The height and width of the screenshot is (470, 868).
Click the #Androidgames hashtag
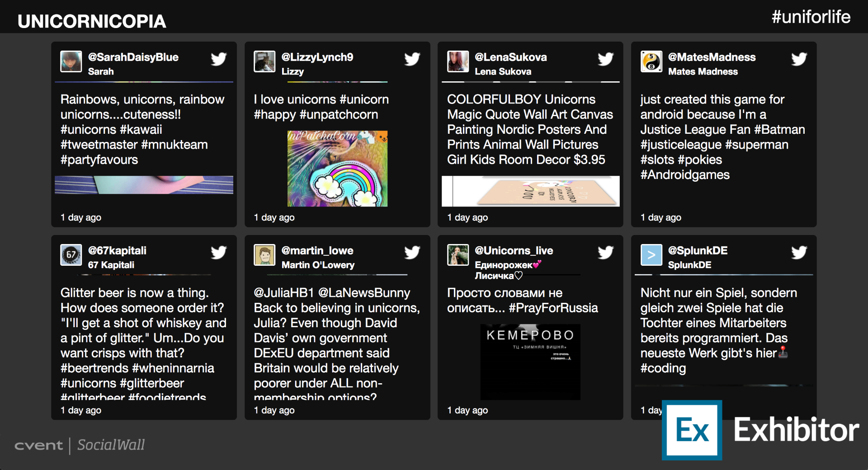[685, 175]
